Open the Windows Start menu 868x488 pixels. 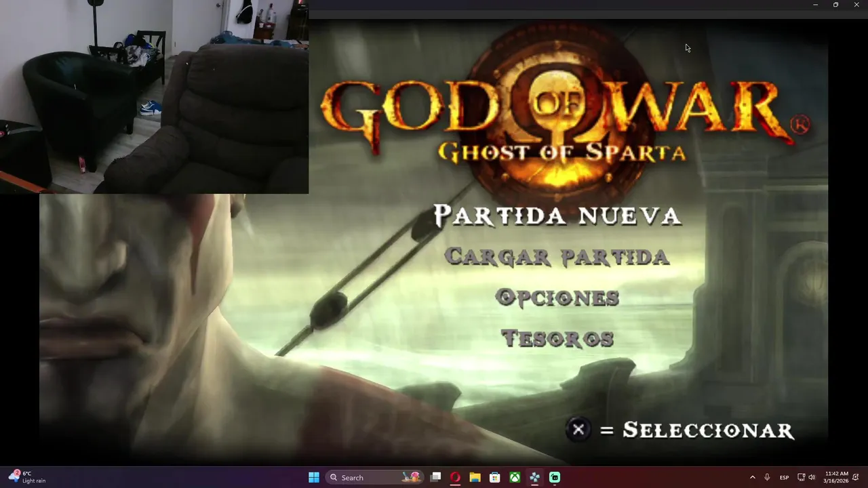click(314, 477)
